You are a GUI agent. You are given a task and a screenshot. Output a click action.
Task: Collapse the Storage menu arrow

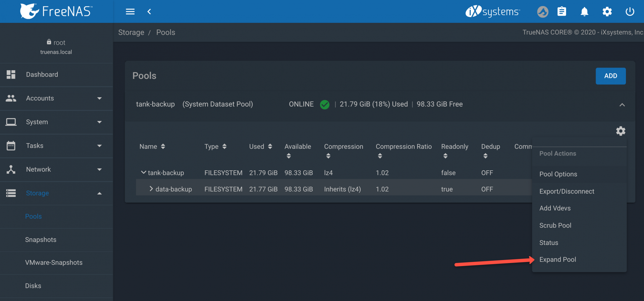coord(99,193)
